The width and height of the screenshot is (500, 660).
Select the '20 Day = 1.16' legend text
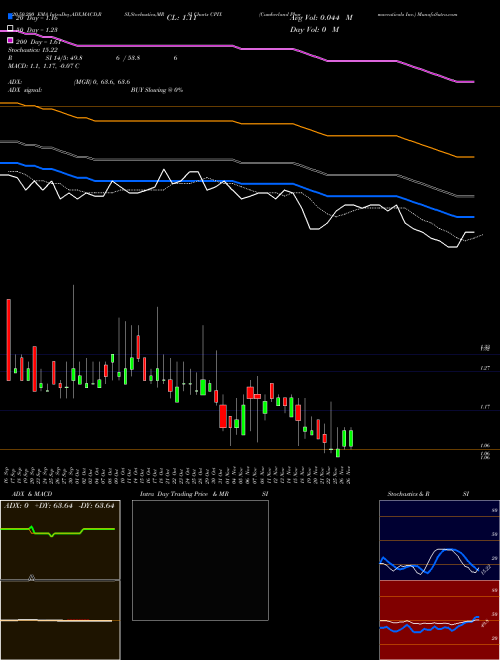[x=36, y=19]
